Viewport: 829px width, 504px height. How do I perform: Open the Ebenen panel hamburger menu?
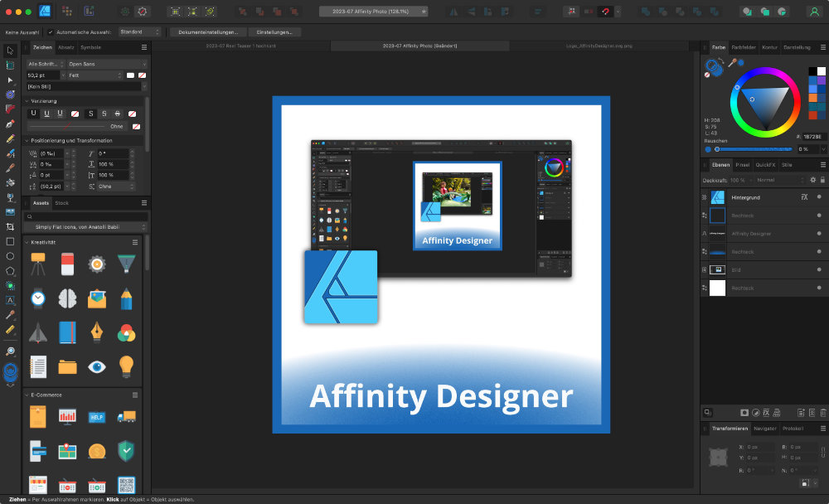point(822,165)
